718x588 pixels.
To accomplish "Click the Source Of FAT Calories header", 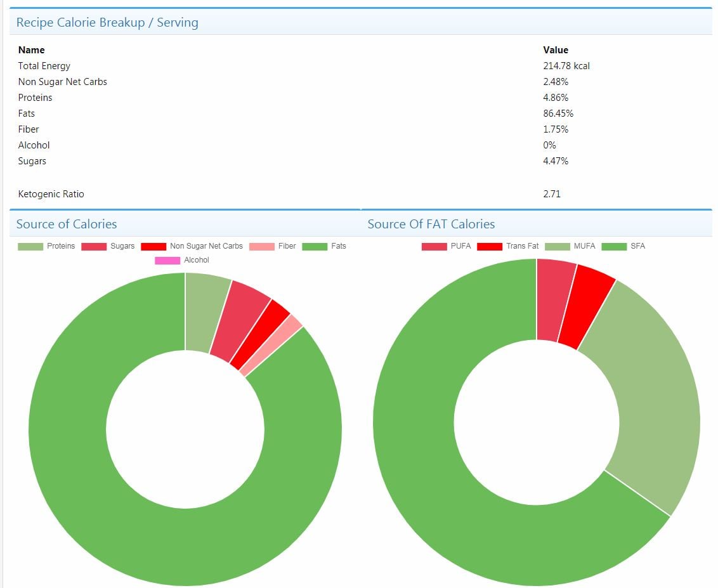I will click(x=431, y=224).
